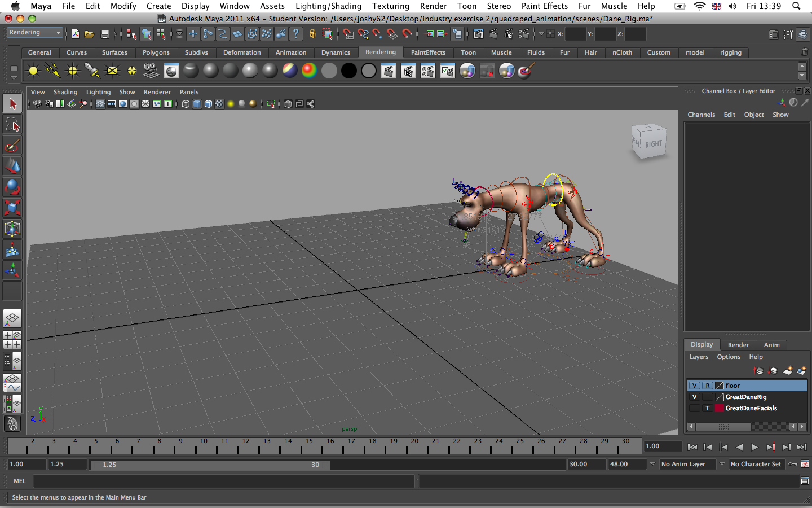Image resolution: width=812 pixels, height=508 pixels.
Task: Create a directional light from shelf
Action: pyautogui.click(x=53, y=71)
